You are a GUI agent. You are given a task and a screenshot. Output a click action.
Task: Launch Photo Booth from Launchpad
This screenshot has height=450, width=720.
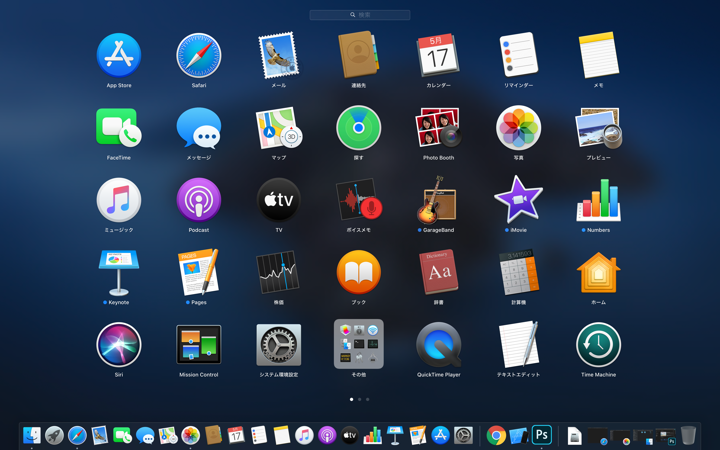[439, 128]
